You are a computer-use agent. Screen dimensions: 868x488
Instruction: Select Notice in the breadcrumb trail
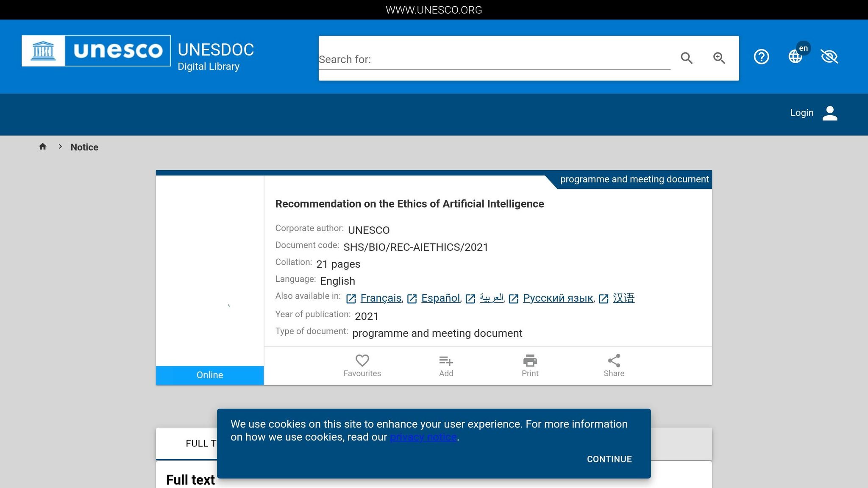[x=84, y=147]
